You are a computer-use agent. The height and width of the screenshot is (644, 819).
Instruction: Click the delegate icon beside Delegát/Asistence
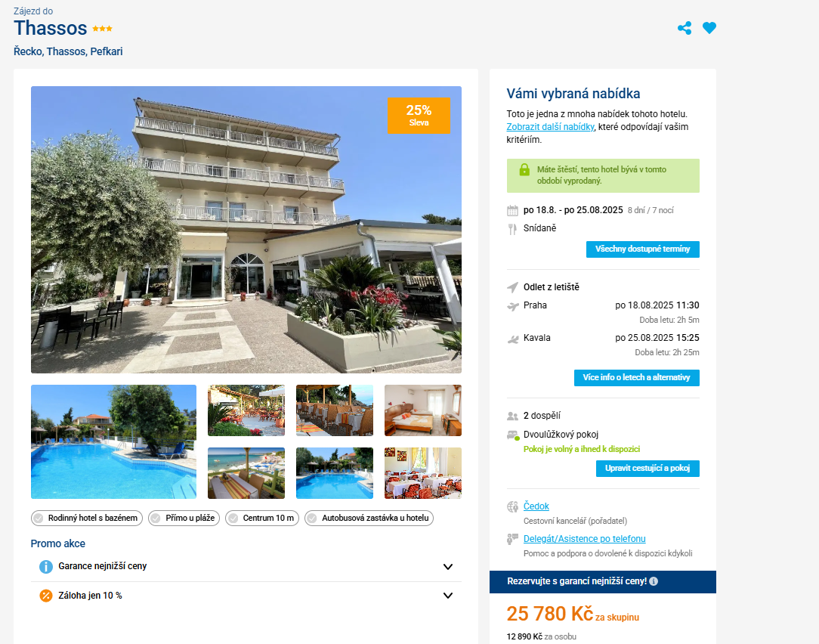tap(512, 539)
